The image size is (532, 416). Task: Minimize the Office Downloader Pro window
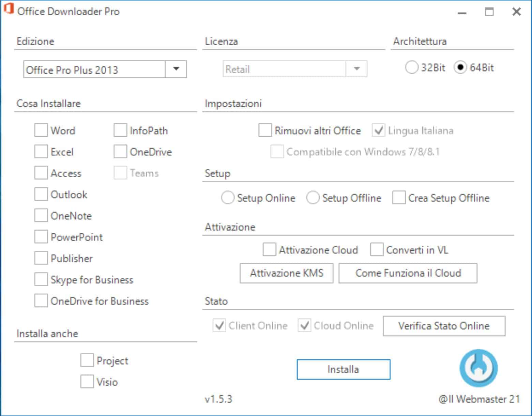point(462,12)
